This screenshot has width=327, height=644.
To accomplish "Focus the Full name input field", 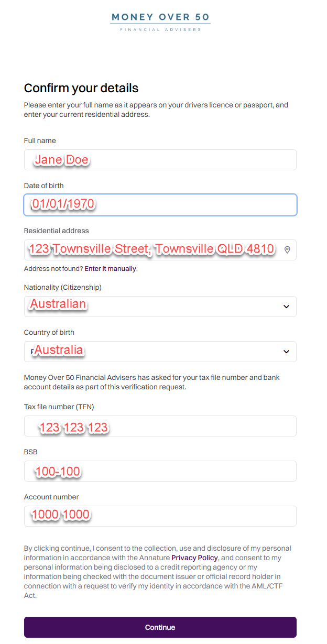I will tap(160, 160).
